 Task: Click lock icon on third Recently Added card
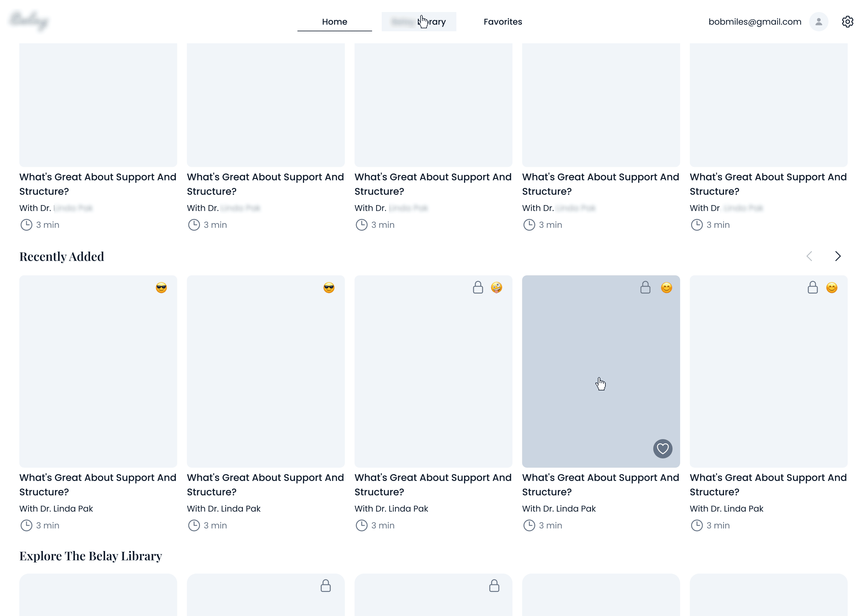(478, 288)
